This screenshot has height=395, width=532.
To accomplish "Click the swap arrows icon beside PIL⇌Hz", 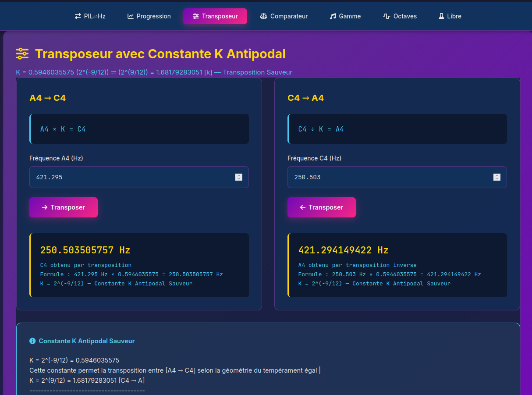I will pos(78,16).
